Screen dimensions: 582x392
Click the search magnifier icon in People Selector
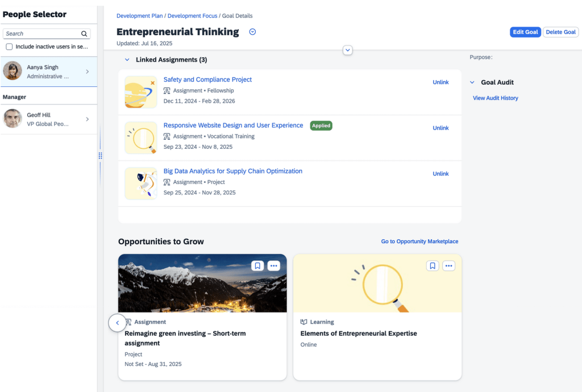[x=84, y=34]
